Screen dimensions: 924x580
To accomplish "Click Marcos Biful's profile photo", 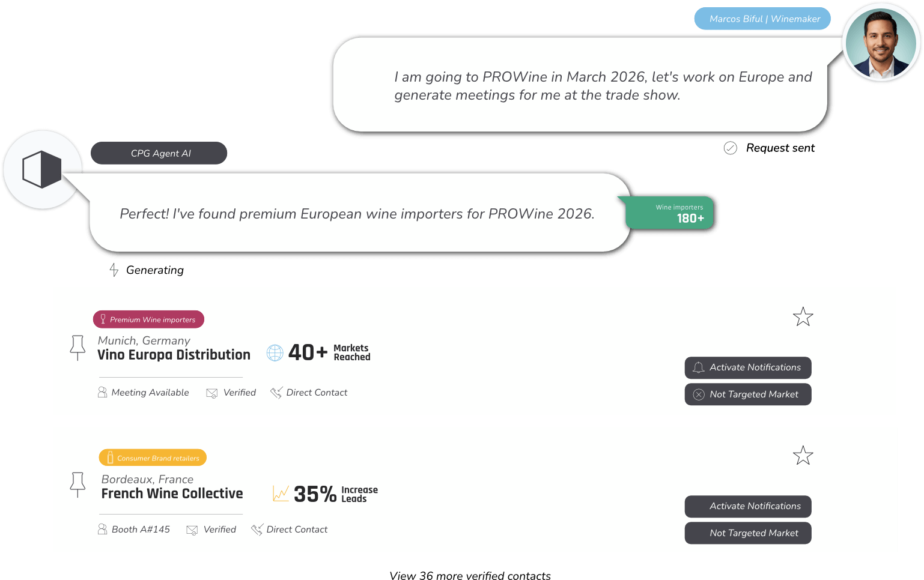I will pyautogui.click(x=880, y=43).
